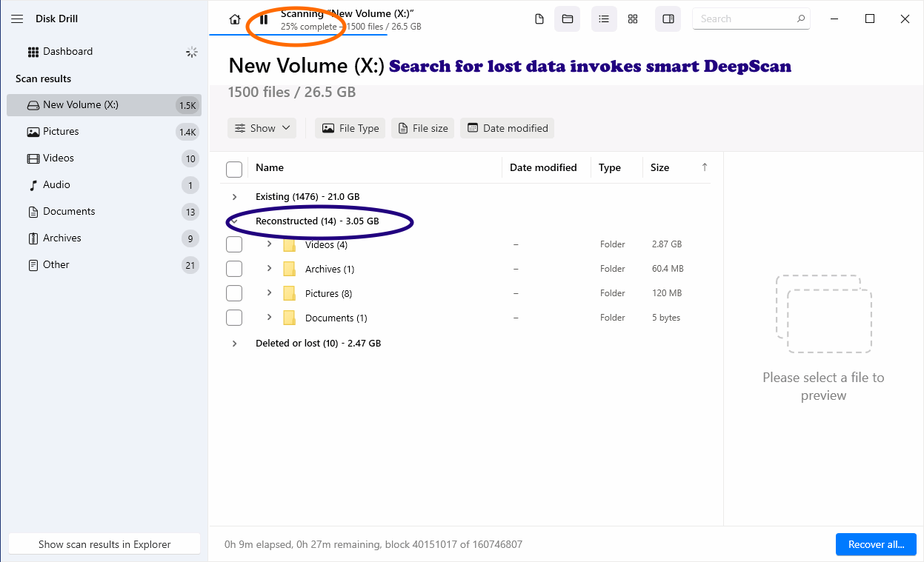Filter by Date modified
The image size is (924, 562).
[x=508, y=128]
